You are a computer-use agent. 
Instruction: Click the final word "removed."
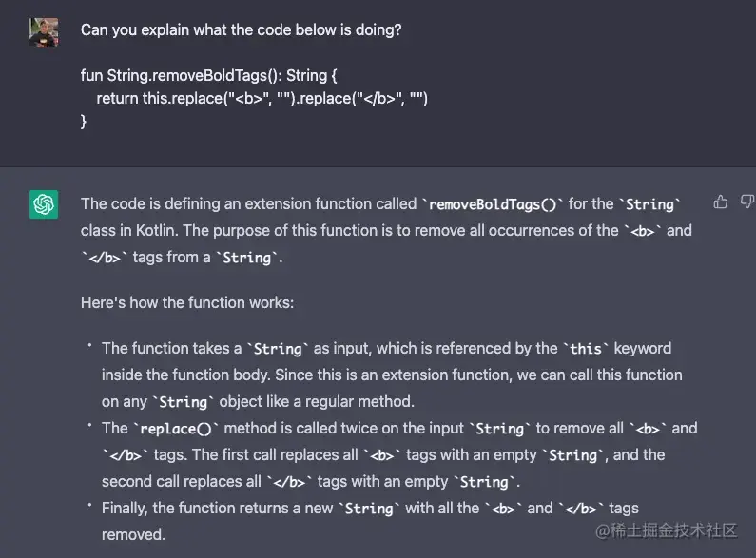pyautogui.click(x=133, y=534)
